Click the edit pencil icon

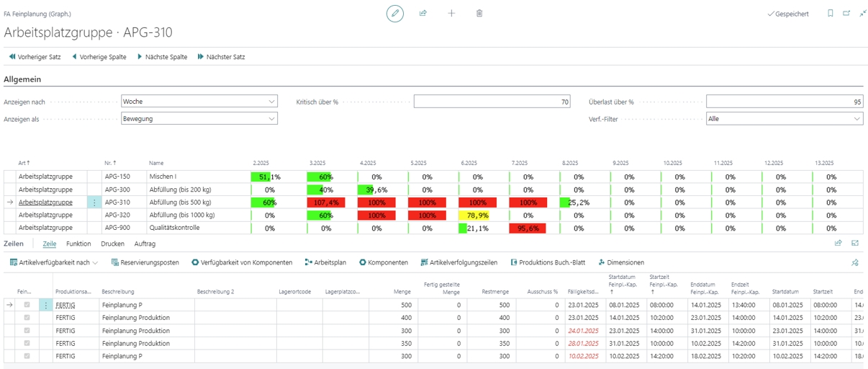[395, 13]
